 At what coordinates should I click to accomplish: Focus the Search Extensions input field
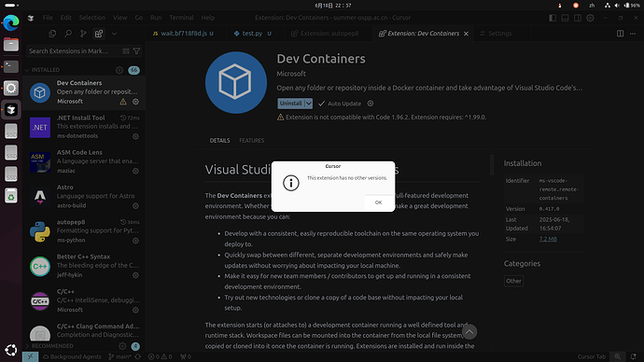tap(74, 51)
